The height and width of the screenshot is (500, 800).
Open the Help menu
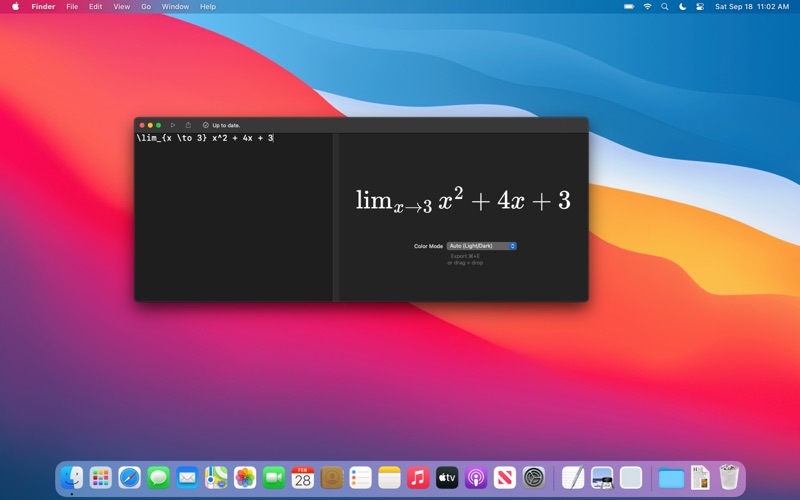[208, 7]
